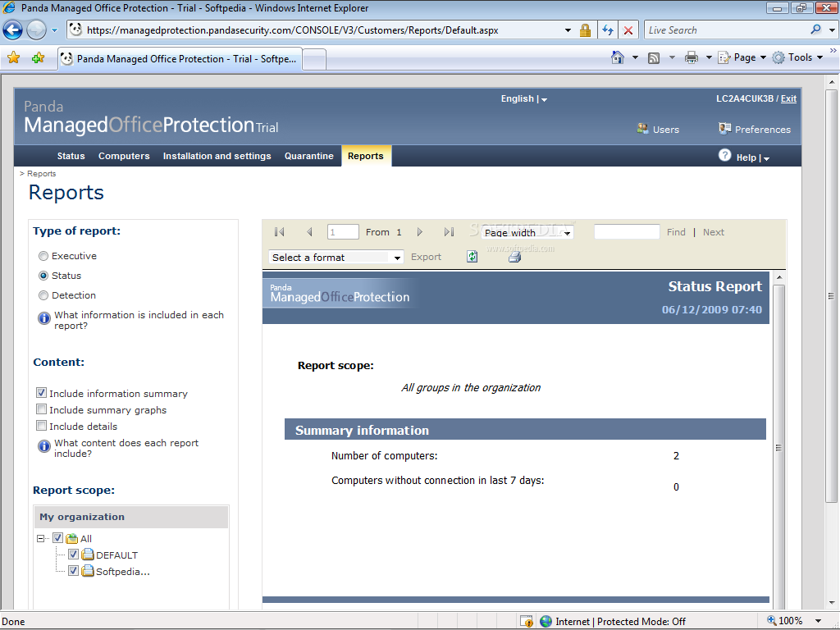Click the popup blocker status icon
Viewport: 840px width, 630px height.
point(527,622)
